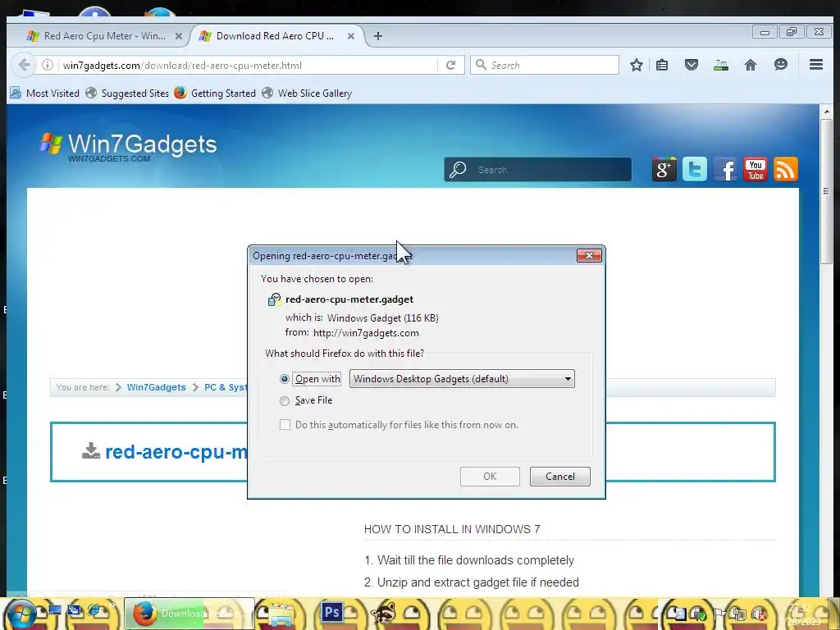Expand Windows Desktop Gadgets application dropdown
The height and width of the screenshot is (630, 840).
pyautogui.click(x=462, y=379)
